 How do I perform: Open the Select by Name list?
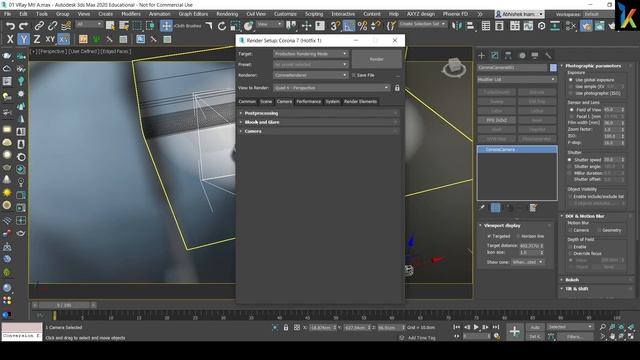(x=124, y=26)
